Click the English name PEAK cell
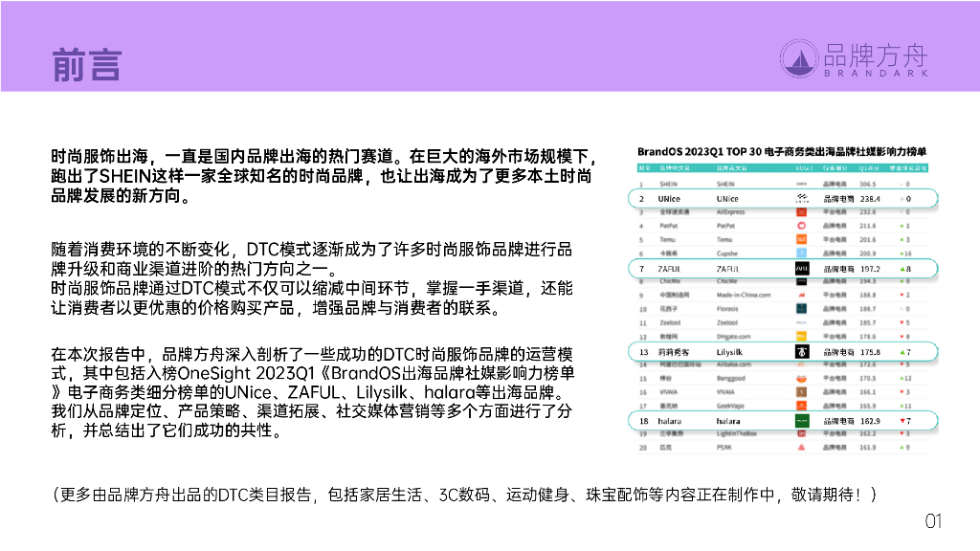 coord(724,448)
